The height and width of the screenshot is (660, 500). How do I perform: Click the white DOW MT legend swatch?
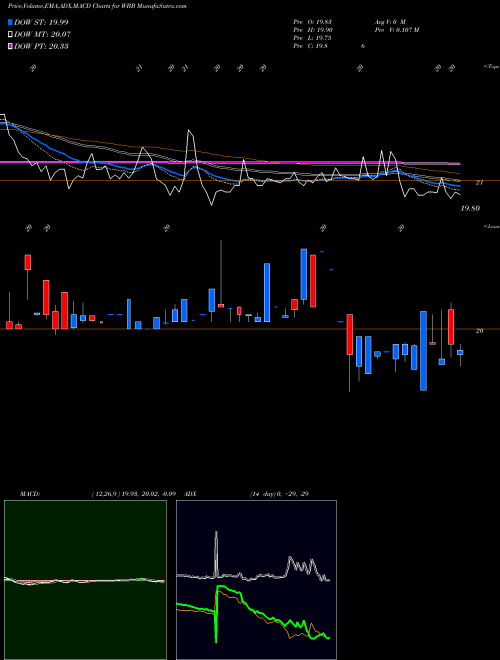tap(10, 35)
